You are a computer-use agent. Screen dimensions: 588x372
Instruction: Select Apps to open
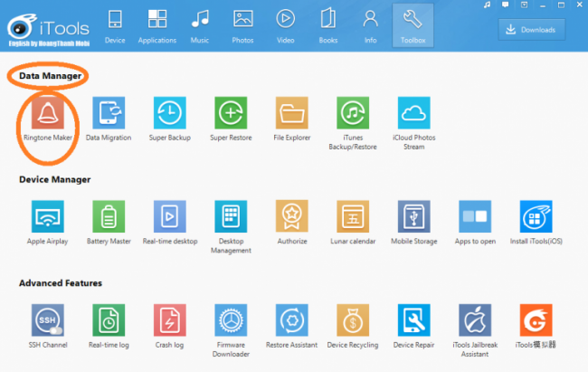tap(475, 216)
